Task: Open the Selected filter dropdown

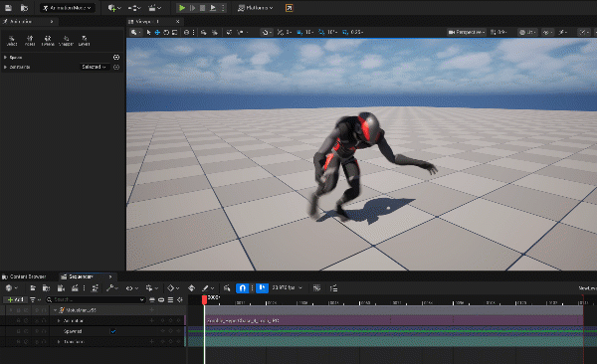Action: tap(95, 67)
